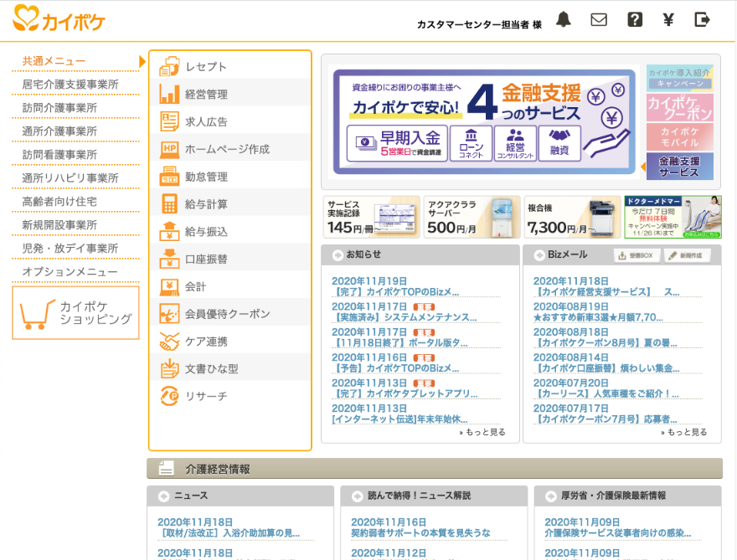This screenshot has height=560, width=737.
Task: Open the 文書ひな型 document icon
Action: [169, 369]
